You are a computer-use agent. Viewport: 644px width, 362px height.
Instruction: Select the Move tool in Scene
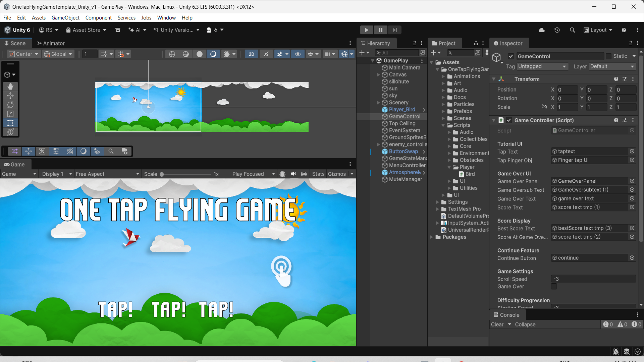click(10, 96)
